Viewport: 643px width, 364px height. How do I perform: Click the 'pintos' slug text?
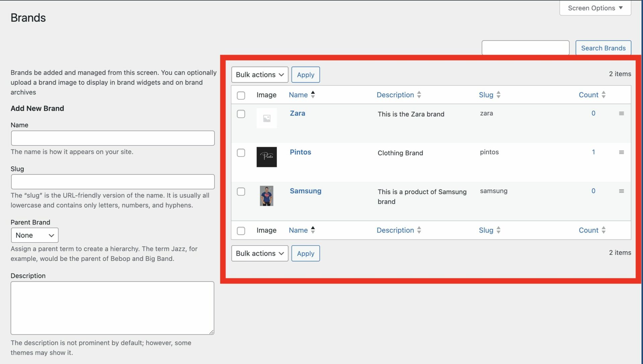click(x=489, y=152)
